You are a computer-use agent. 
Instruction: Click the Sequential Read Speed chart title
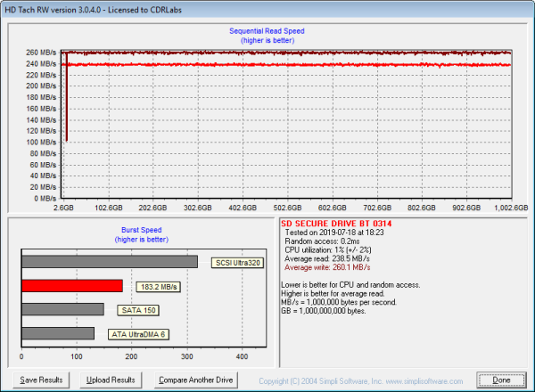coord(267,32)
